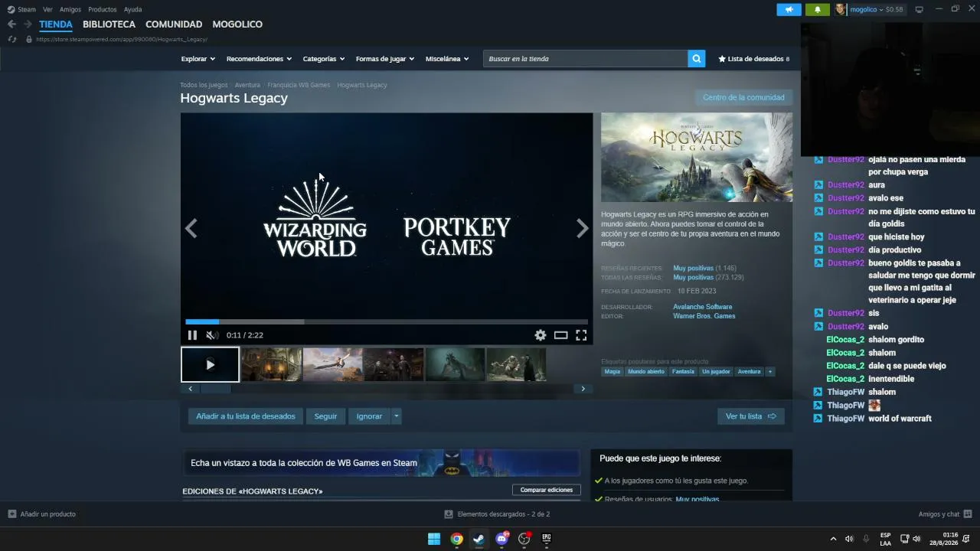Open the WB Games collection banner
980x551 pixels.
click(x=381, y=463)
